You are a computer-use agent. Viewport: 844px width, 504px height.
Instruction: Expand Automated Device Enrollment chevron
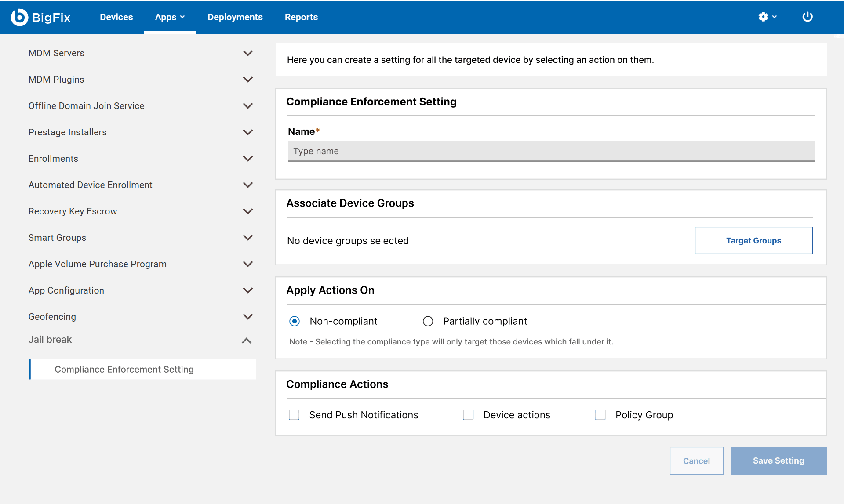[x=248, y=185]
